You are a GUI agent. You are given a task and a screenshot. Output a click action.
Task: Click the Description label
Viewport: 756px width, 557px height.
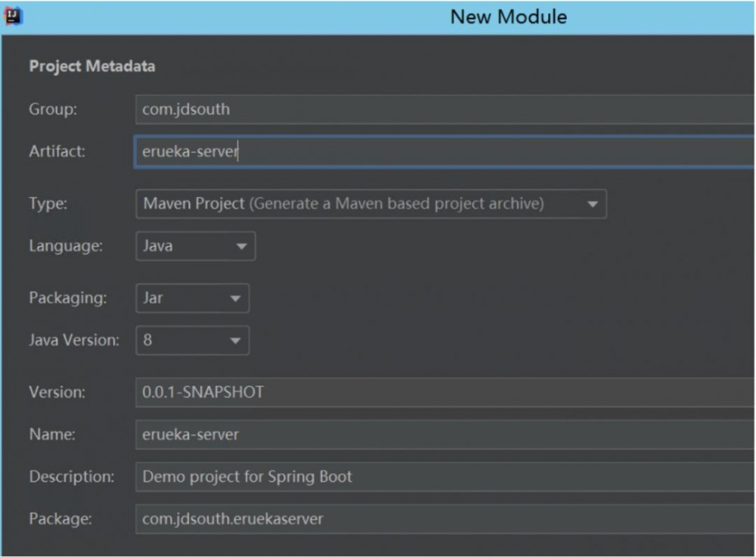[72, 477]
